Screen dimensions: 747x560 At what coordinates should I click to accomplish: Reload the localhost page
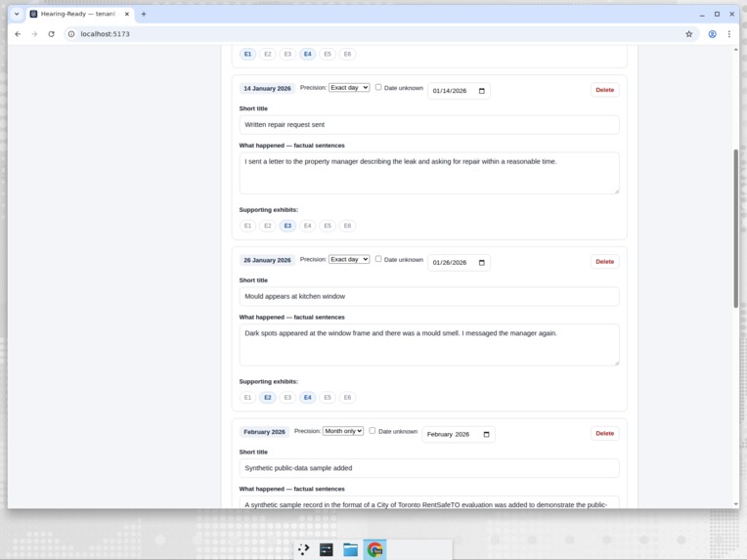pos(52,34)
